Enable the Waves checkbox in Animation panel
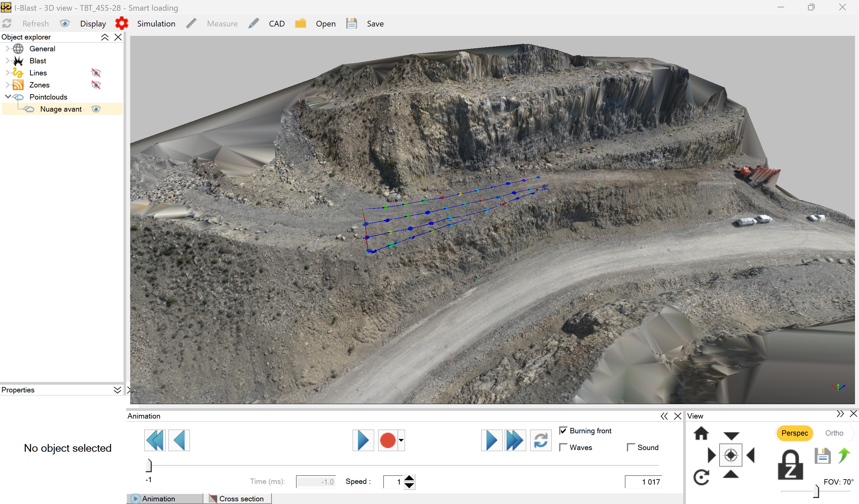 click(563, 447)
